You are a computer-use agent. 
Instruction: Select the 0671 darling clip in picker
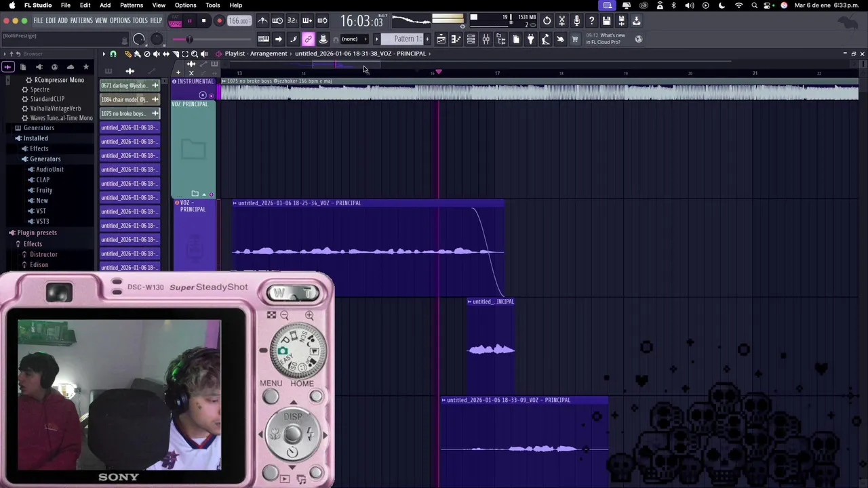click(x=130, y=85)
